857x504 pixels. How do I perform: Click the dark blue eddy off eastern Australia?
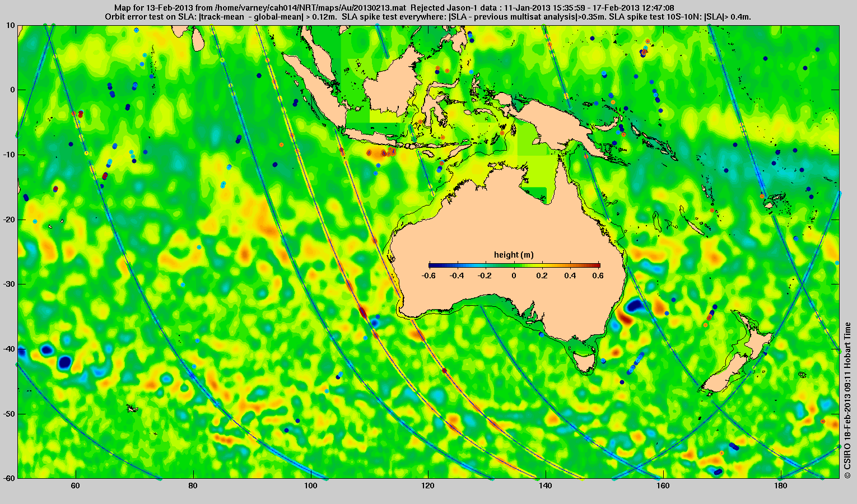point(635,306)
